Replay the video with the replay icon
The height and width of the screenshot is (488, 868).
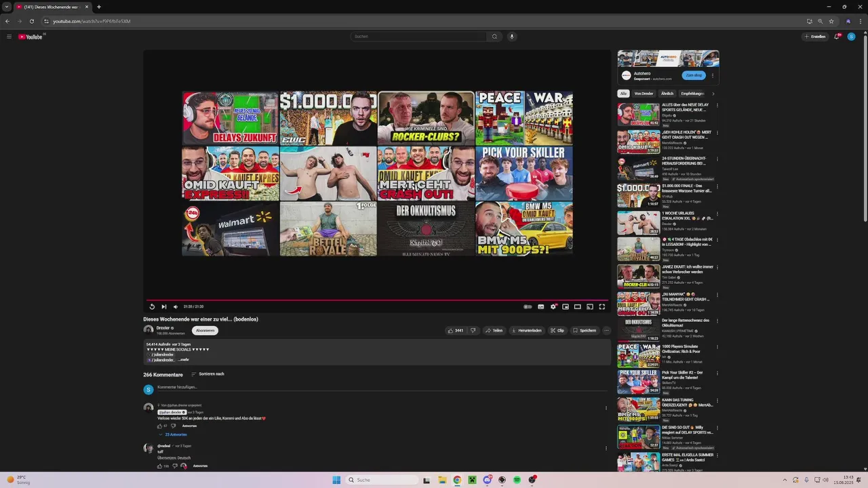pos(152,306)
